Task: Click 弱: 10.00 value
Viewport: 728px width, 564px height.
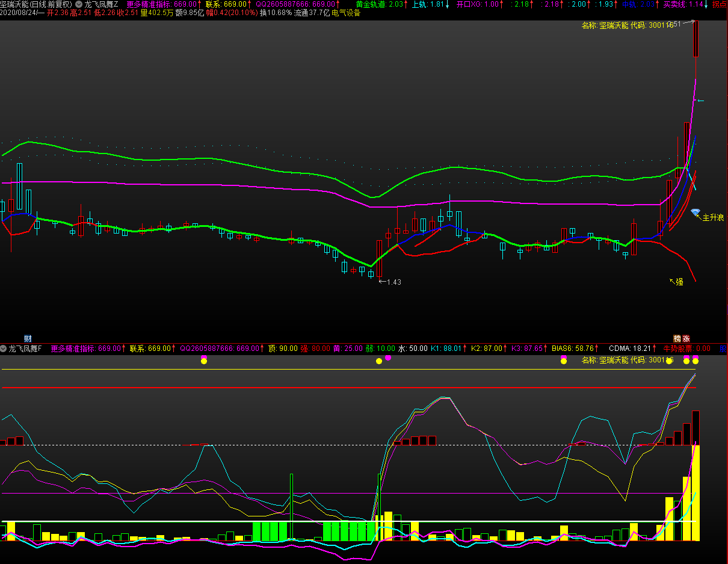Action: pos(380,349)
